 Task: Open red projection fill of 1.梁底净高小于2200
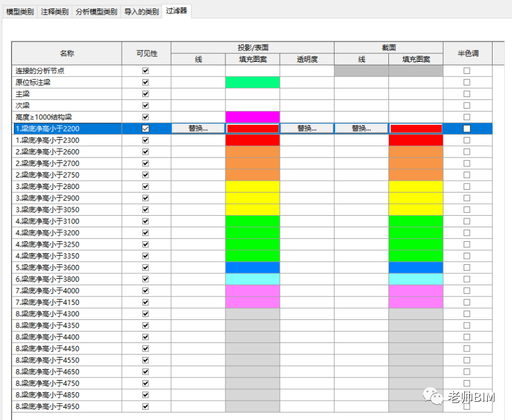[253, 128]
